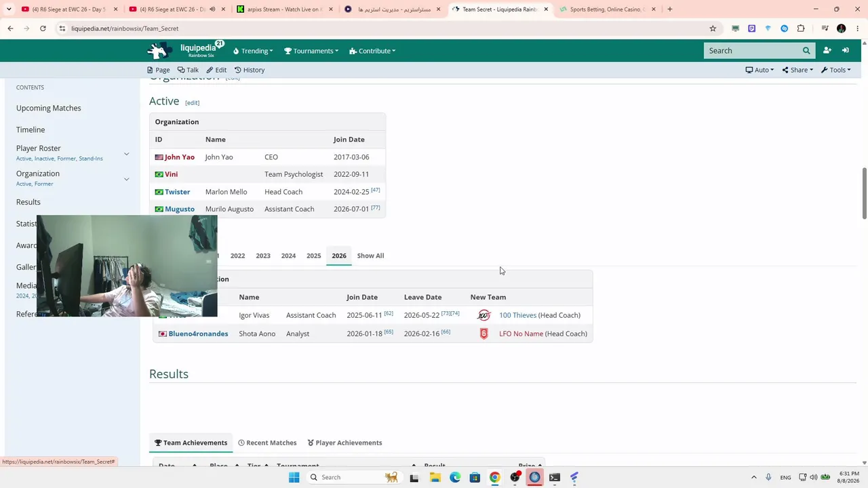Click the Liquipedia Rainbow Six logo
868x488 pixels.
186,50
